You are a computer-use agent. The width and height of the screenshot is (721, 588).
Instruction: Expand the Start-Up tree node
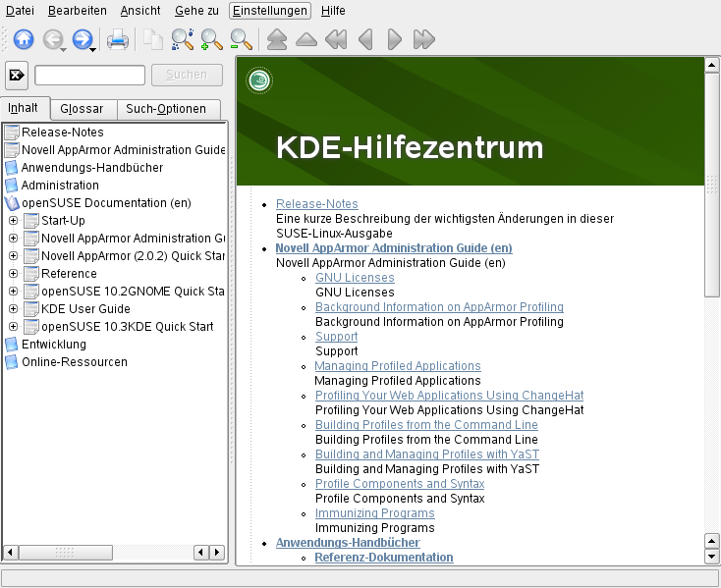click(x=13, y=221)
